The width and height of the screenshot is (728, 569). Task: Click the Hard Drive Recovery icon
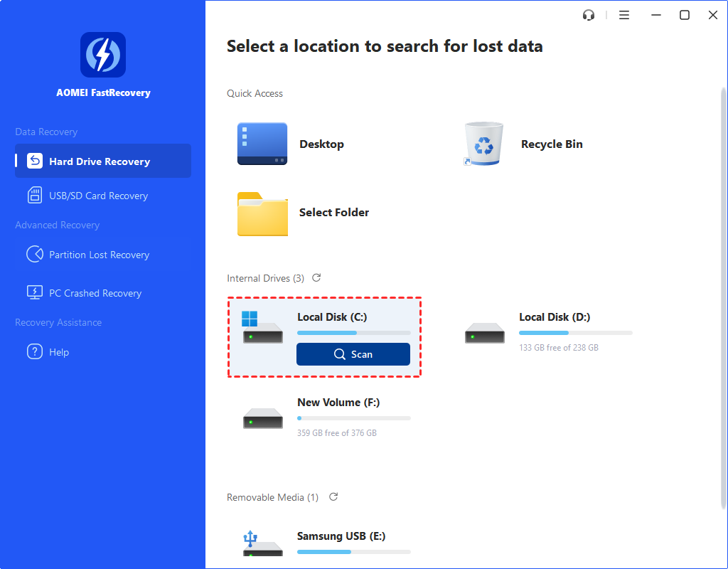(35, 161)
